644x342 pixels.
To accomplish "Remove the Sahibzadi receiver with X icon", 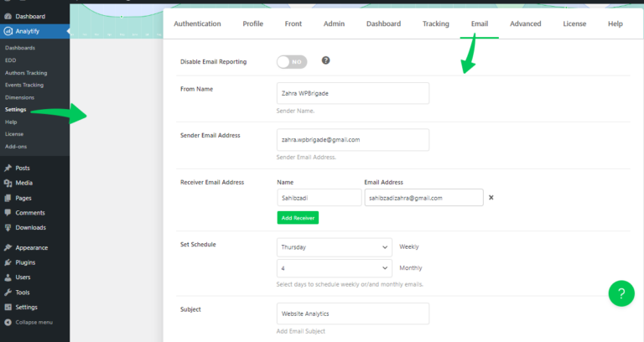I will coord(491,198).
